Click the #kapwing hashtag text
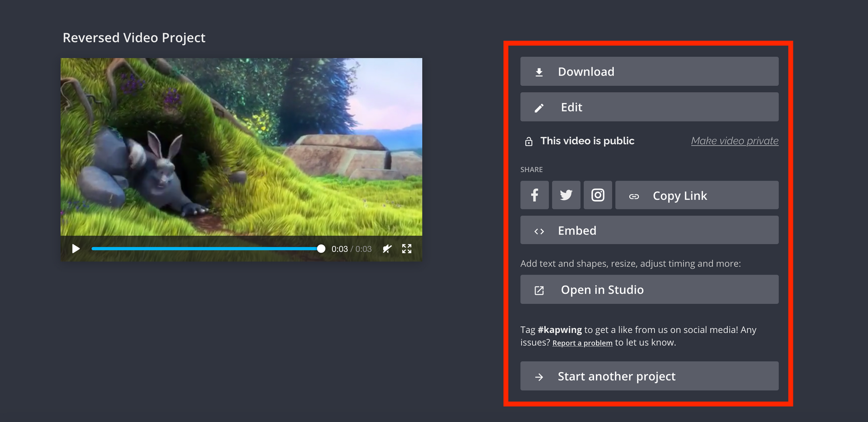 [x=559, y=330]
